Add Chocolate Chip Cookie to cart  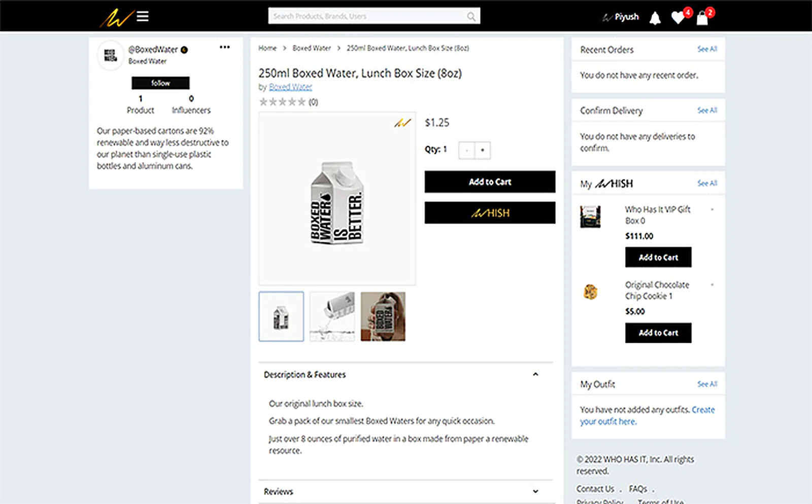tap(658, 333)
